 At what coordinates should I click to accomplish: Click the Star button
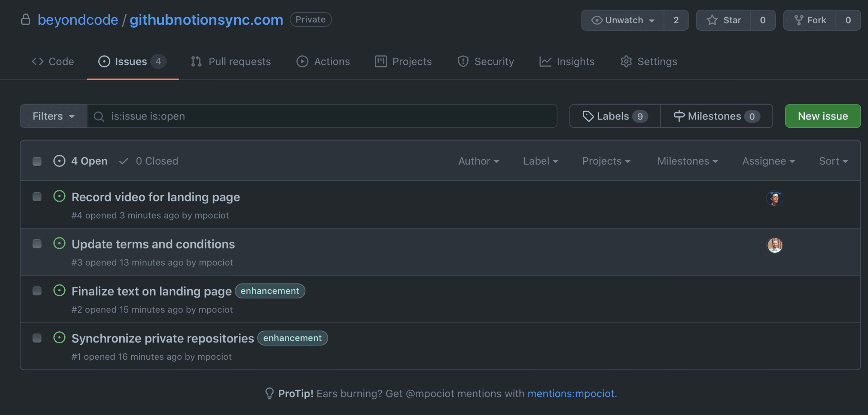[x=723, y=20]
